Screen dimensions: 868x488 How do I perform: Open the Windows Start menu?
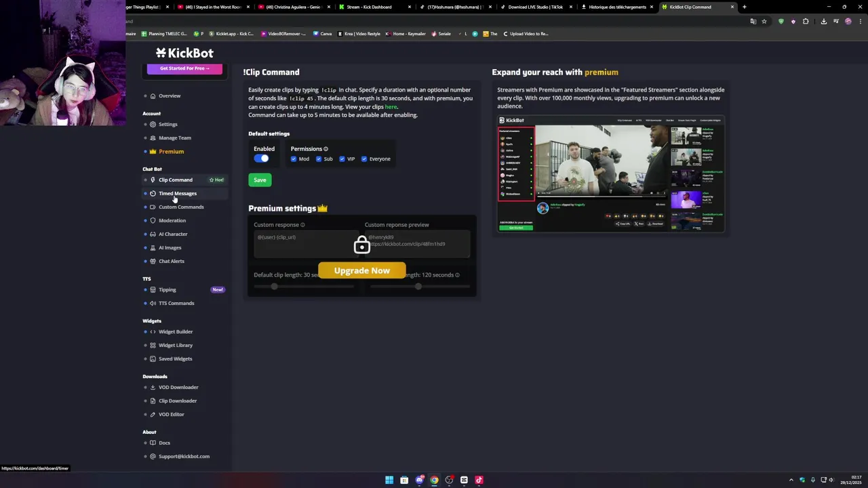(389, 480)
